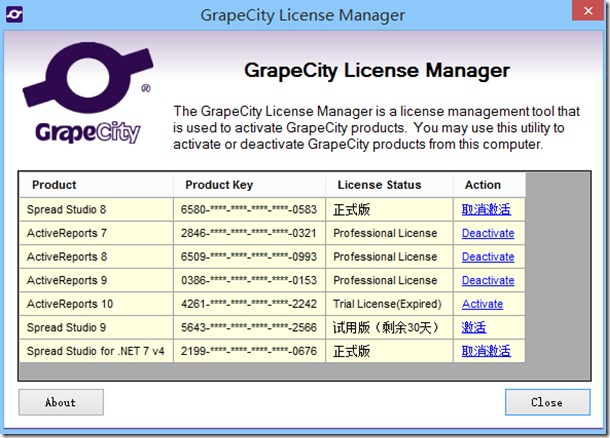This screenshot has height=438, width=610.
Task: Select the Spread Studio for .NET 7 v4 cell
Action: point(96,351)
